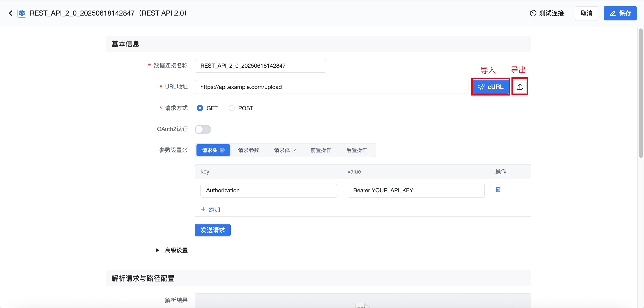The image size is (644, 308).
Task: Send the request with 发送请求
Action: (212, 230)
